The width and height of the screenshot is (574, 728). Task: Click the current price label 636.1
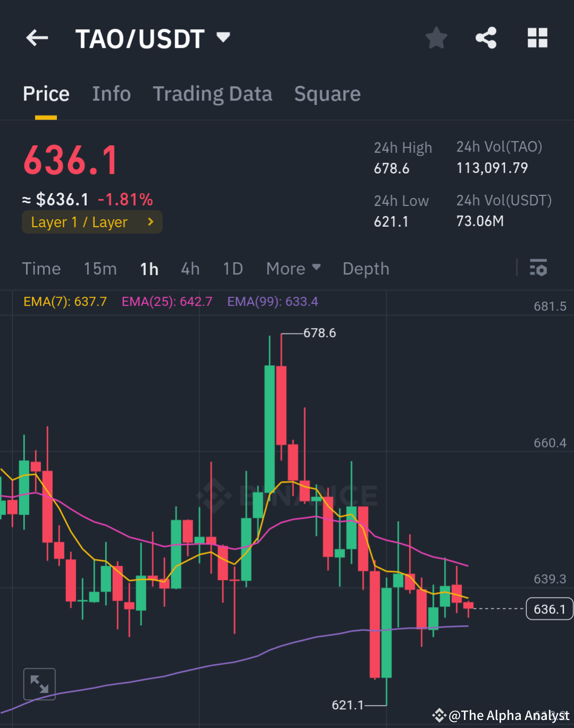click(x=549, y=609)
